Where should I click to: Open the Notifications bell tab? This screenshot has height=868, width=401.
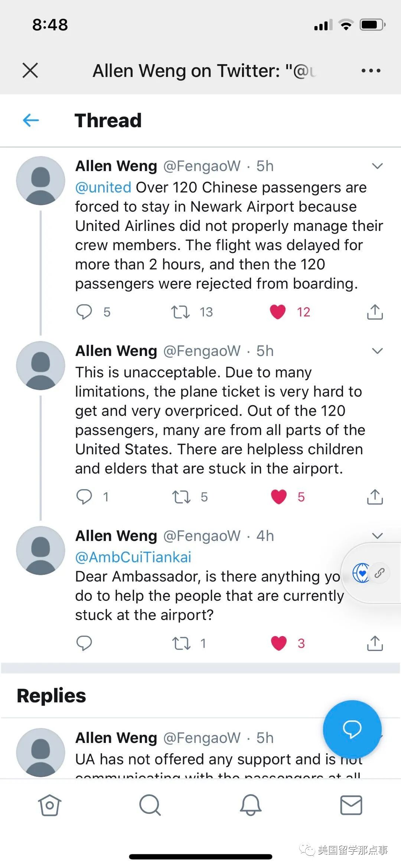pos(251,805)
